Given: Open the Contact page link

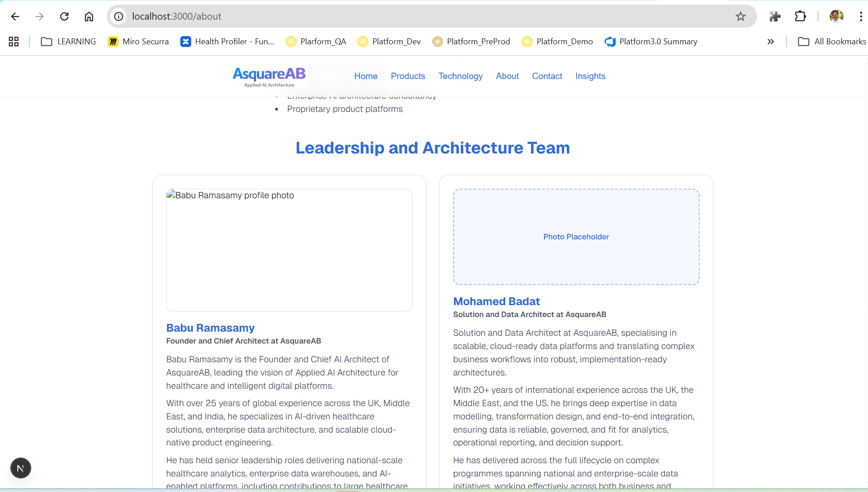Looking at the screenshot, I should point(547,76).
